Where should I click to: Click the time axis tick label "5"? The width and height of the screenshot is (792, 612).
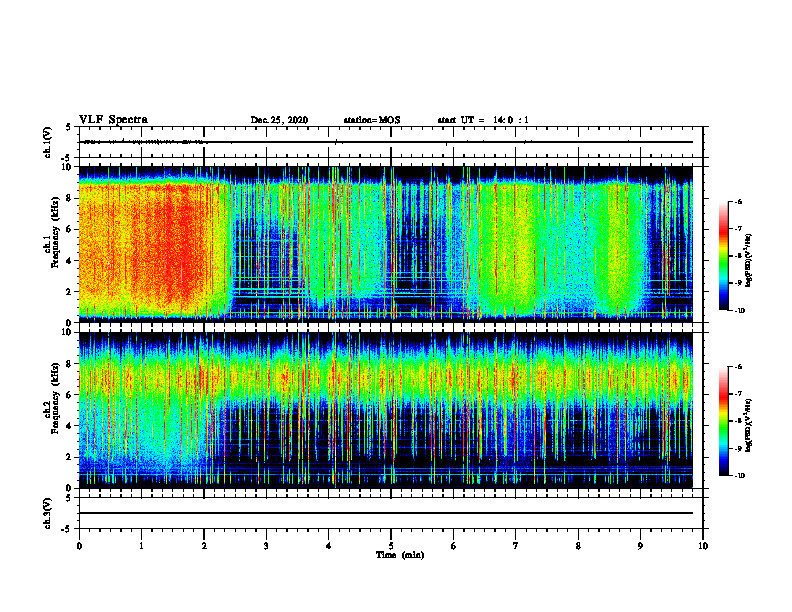[391, 545]
